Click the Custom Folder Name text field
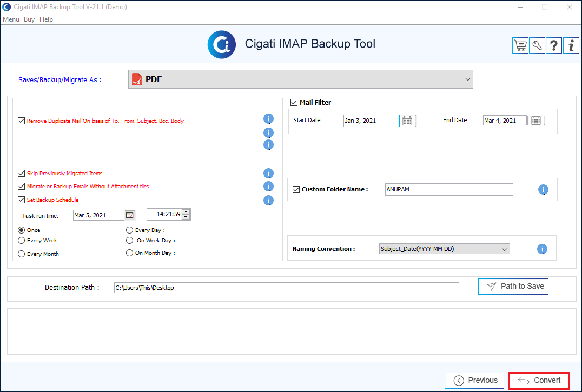Screen dimensions: 582x392 (x=449, y=189)
